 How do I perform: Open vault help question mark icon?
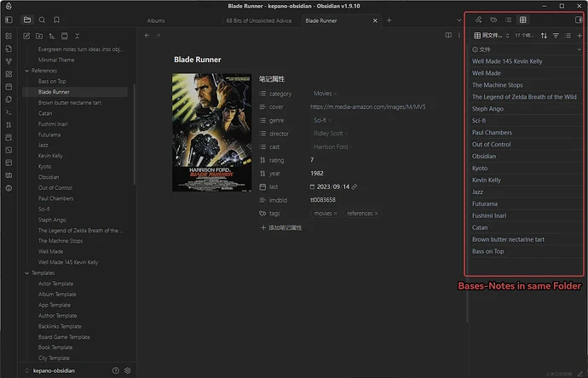(116, 370)
